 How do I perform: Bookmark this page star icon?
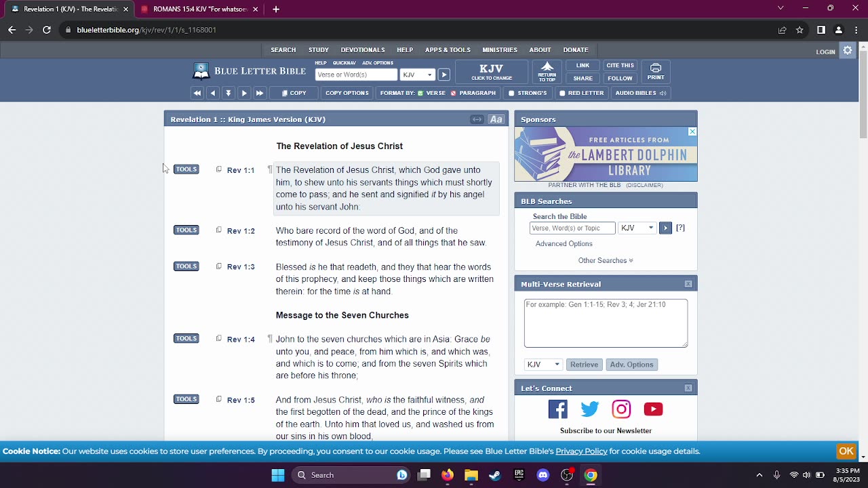800,30
